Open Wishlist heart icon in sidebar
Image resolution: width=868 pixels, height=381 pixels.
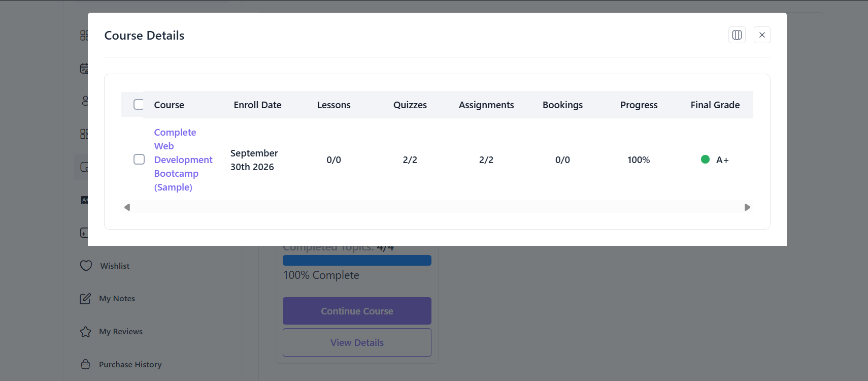86,266
